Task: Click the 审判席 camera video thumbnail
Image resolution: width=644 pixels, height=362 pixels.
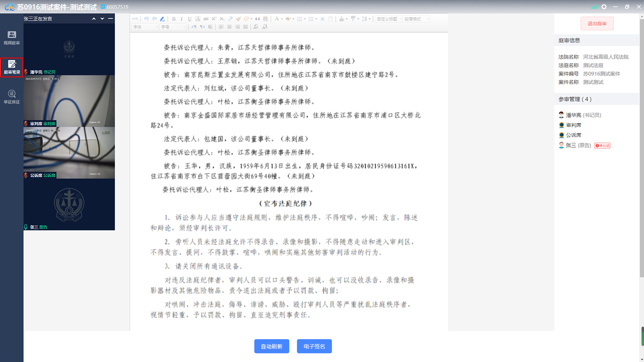Action: 69,100
